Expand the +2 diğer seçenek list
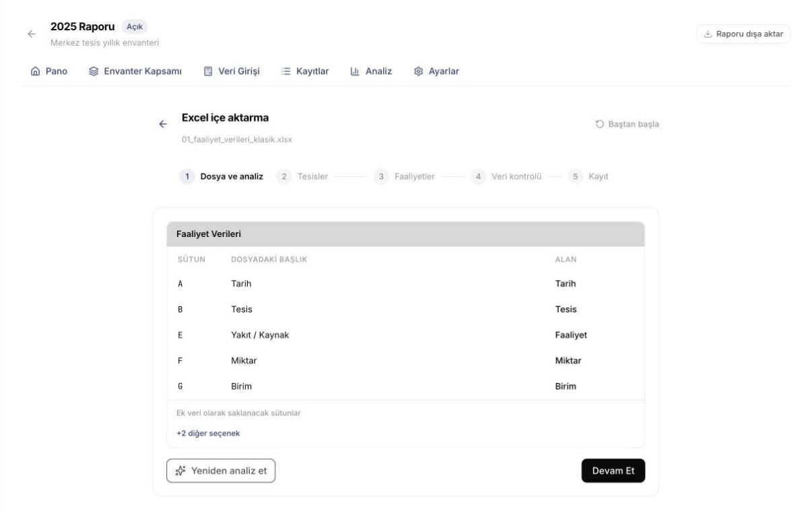This screenshot has height=517, width=812. (208, 434)
